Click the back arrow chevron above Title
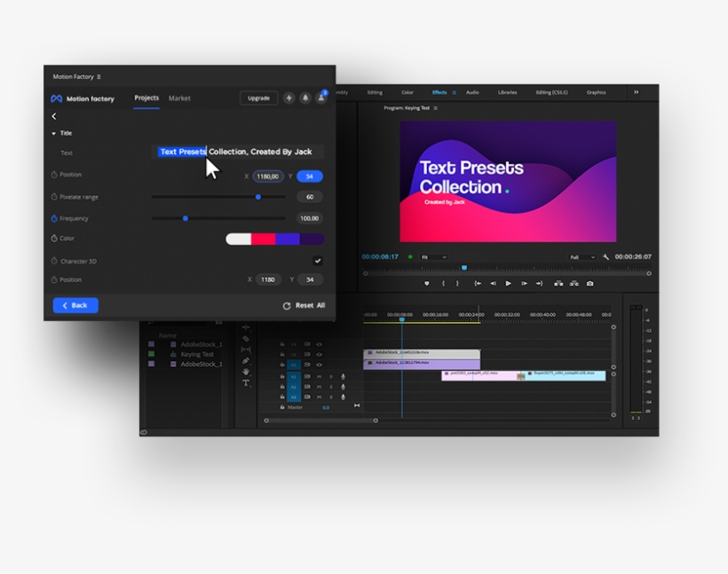 (x=54, y=116)
